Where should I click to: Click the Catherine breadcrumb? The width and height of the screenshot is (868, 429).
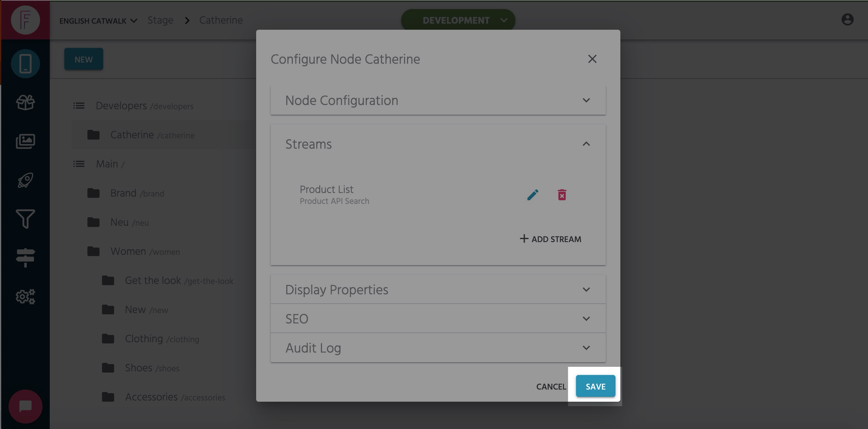[221, 20]
